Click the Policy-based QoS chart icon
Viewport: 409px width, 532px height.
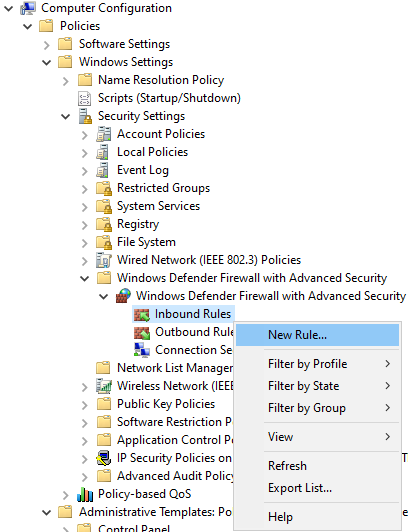[x=85, y=494]
